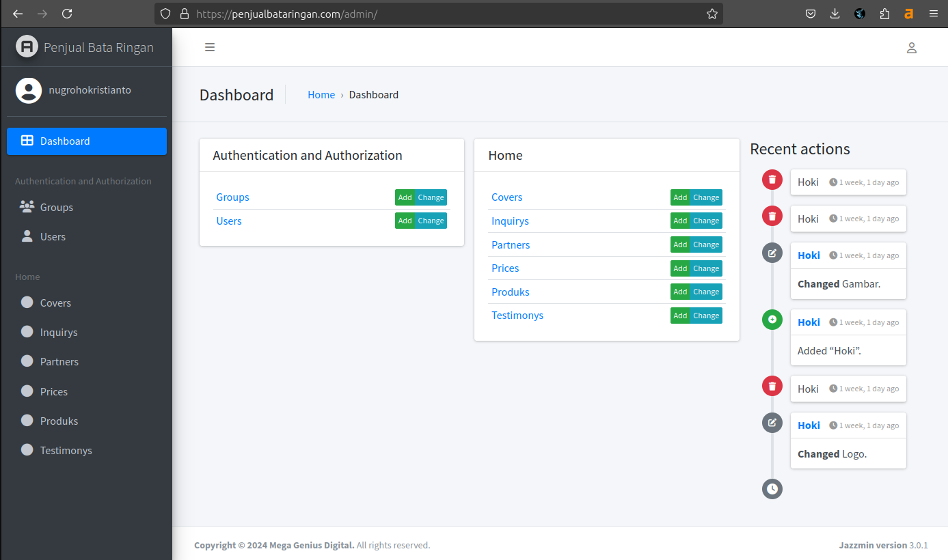
Task: Open Produks from the sidebar menu
Action: point(59,421)
